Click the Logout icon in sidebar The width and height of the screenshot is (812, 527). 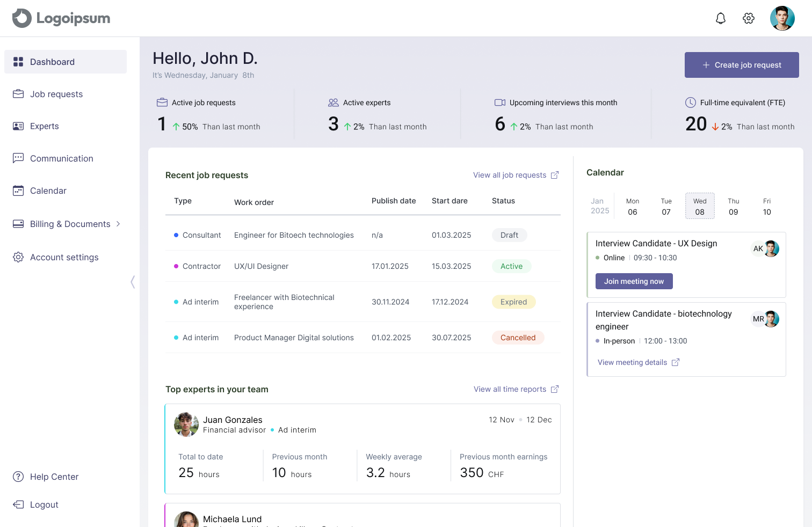point(18,504)
